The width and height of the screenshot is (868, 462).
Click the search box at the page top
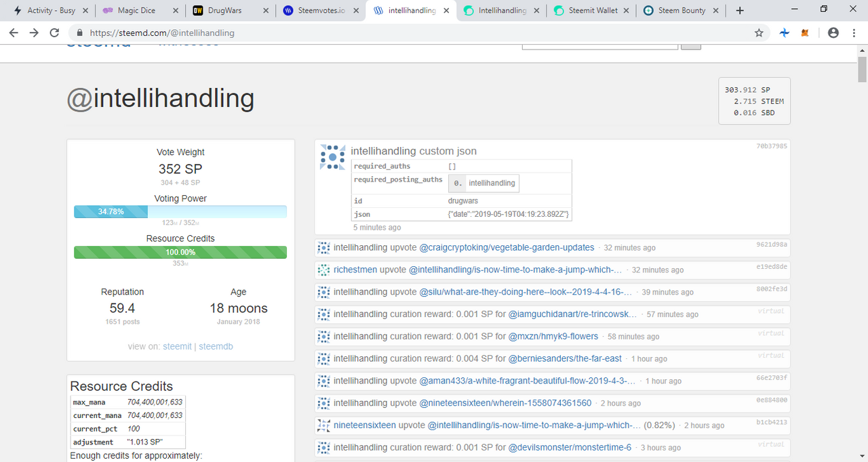click(599, 45)
